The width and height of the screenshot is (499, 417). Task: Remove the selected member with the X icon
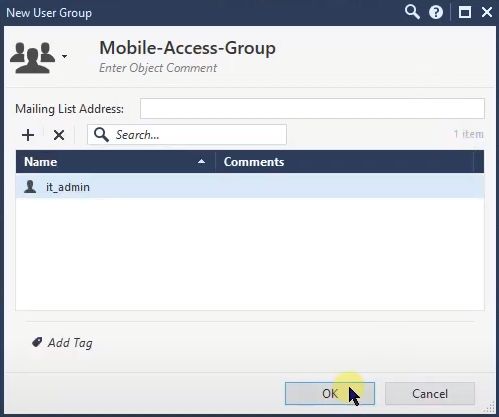[59, 135]
